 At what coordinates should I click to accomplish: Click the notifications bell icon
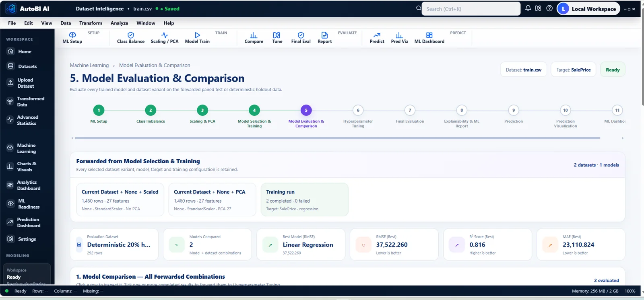coord(528,8)
